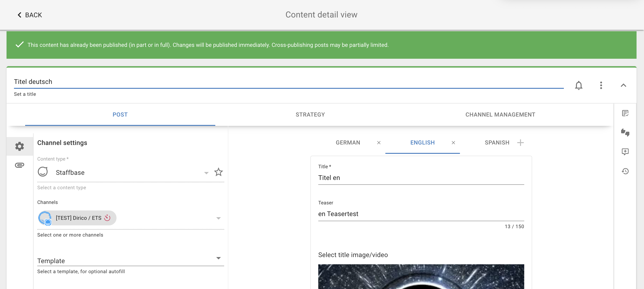Remove the ENGLISH language tab
644x289 pixels.
(x=453, y=142)
